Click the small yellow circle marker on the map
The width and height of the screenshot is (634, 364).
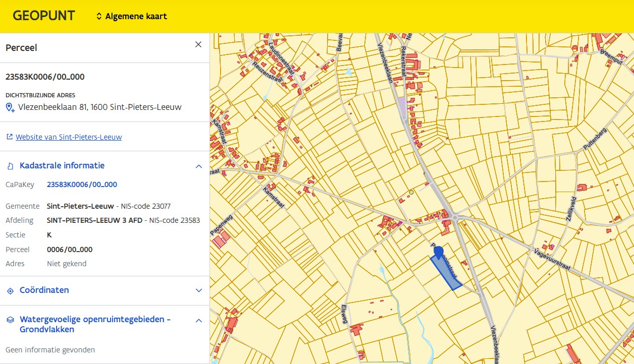pos(411,192)
